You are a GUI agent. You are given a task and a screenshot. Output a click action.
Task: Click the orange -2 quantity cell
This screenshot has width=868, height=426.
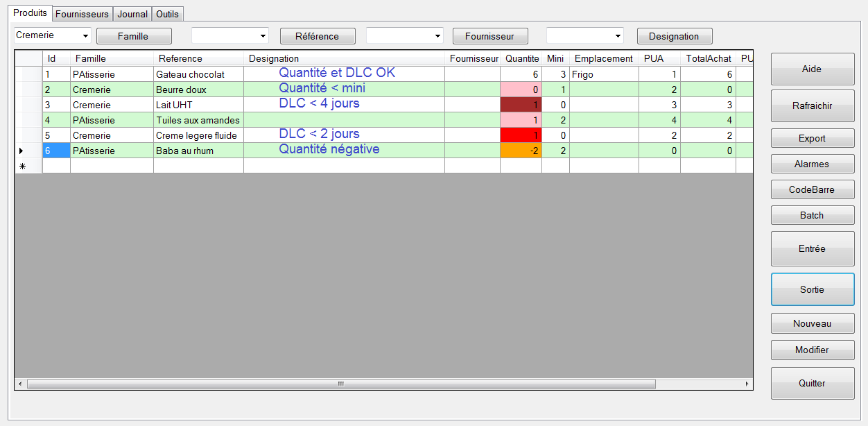point(521,151)
